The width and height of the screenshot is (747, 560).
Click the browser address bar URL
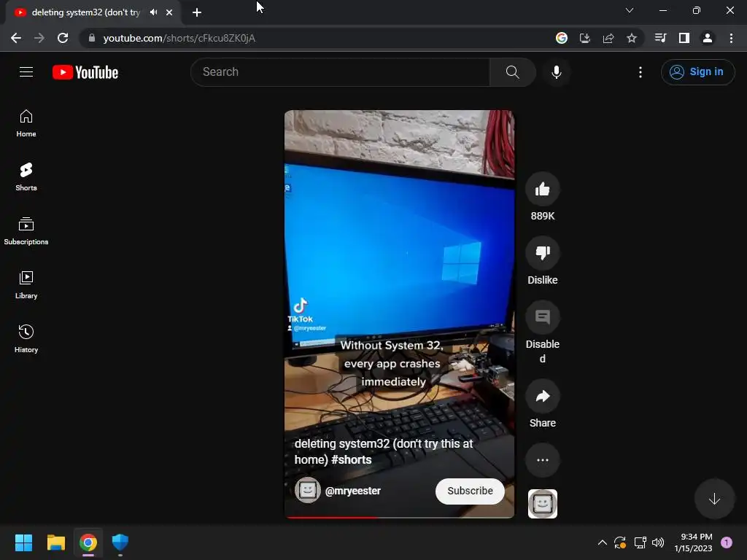tap(179, 38)
